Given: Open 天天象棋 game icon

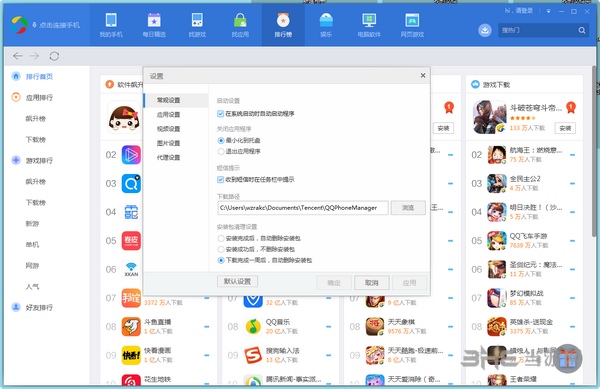Looking at the screenshot, I should [x=375, y=327].
